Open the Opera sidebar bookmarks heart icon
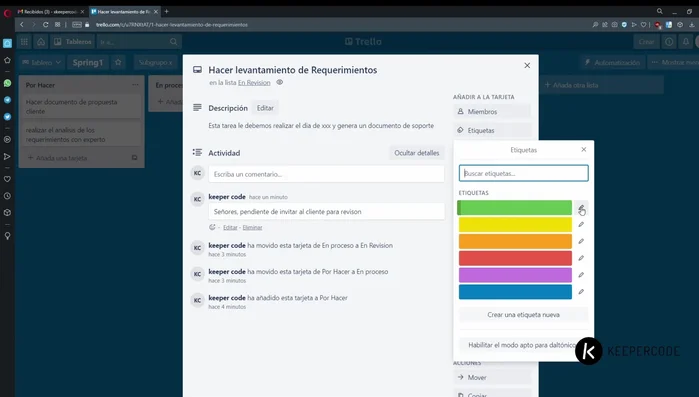Viewport: 699px width, 397px height. pos(8,179)
